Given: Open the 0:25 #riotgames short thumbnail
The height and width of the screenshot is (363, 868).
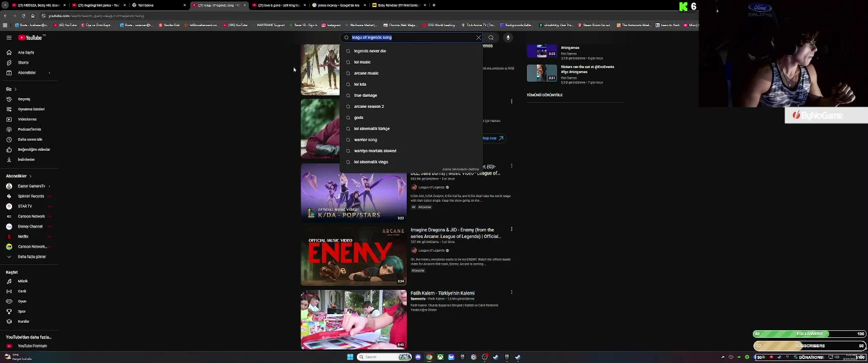Looking at the screenshot, I should tap(541, 50).
